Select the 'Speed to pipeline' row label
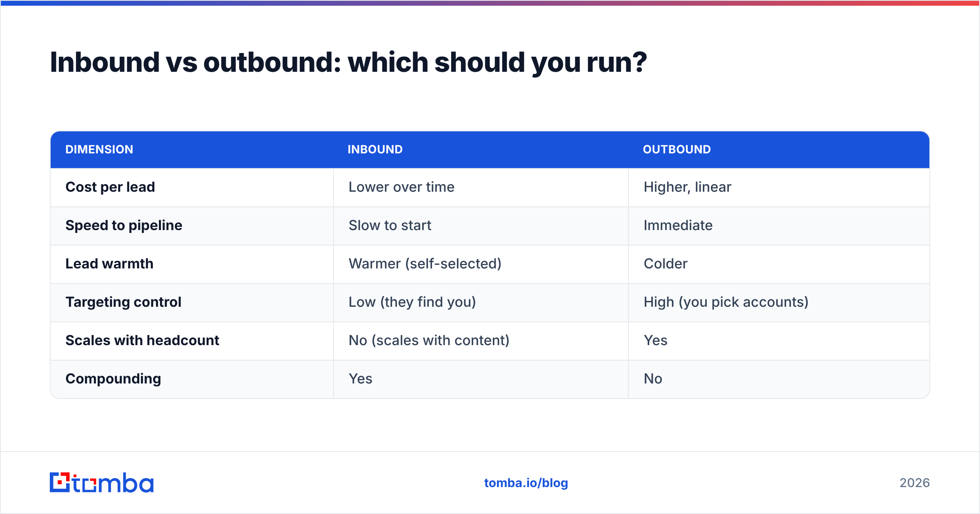 (124, 226)
